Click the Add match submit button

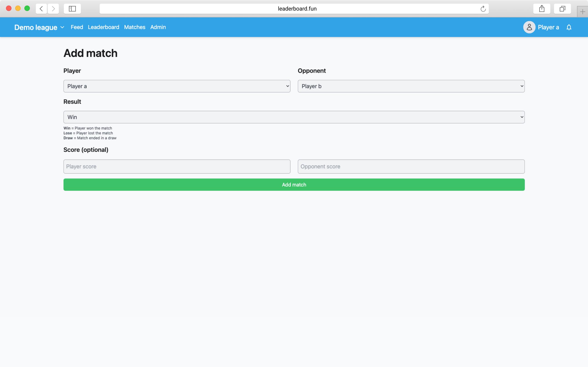[294, 184]
